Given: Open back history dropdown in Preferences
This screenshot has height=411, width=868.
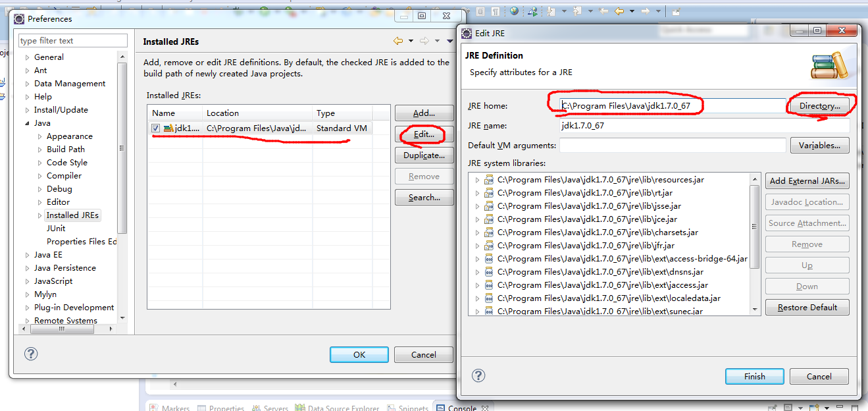Looking at the screenshot, I should [411, 41].
